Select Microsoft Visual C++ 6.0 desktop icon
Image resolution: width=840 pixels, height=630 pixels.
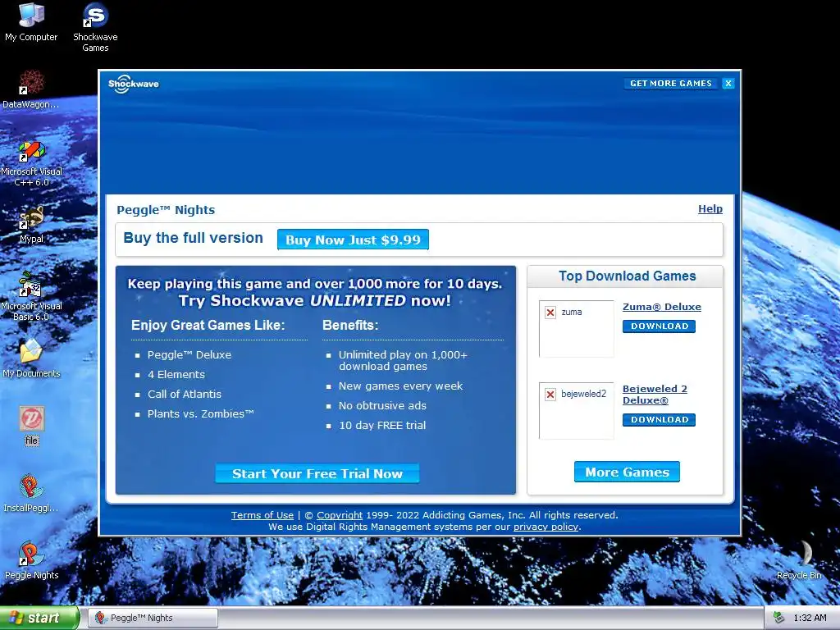coord(31,163)
